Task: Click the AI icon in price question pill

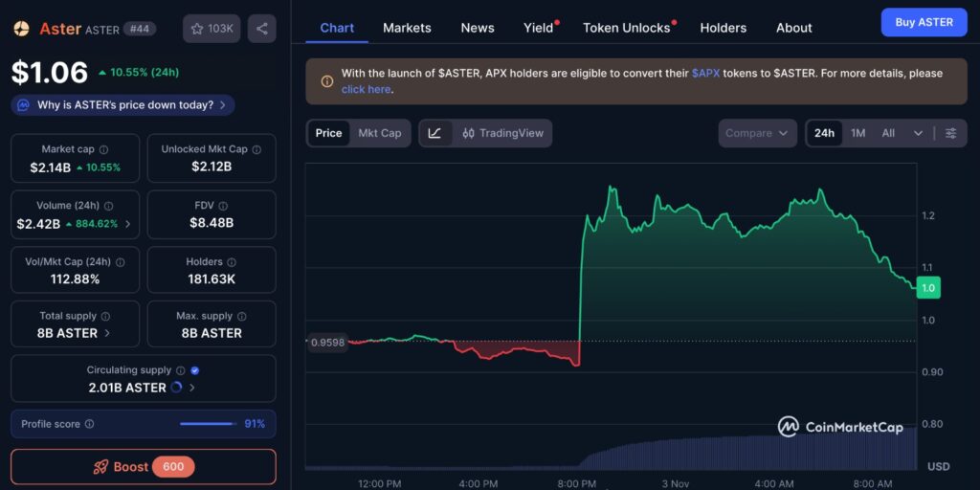Action: pyautogui.click(x=23, y=105)
